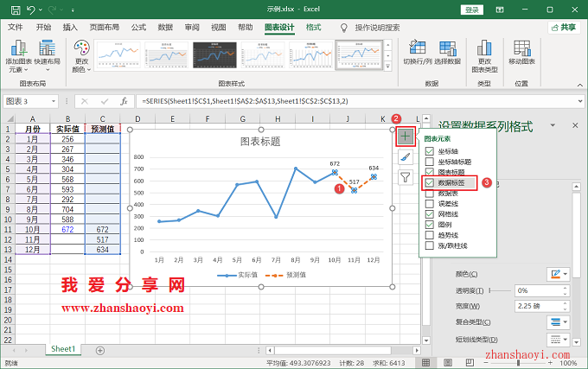Viewport: 588px width, 369px height.
Task: Open Chart Styles paintbrush button
Action: pyautogui.click(x=406, y=157)
